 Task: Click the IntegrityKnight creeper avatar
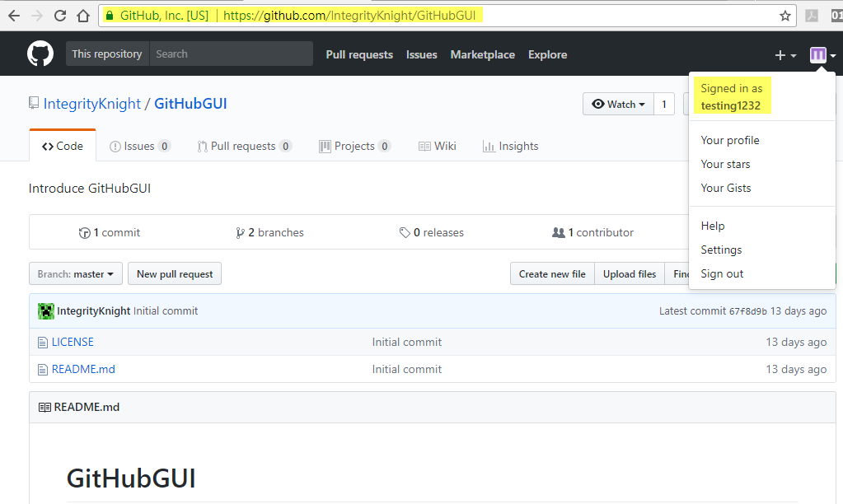tap(46, 311)
